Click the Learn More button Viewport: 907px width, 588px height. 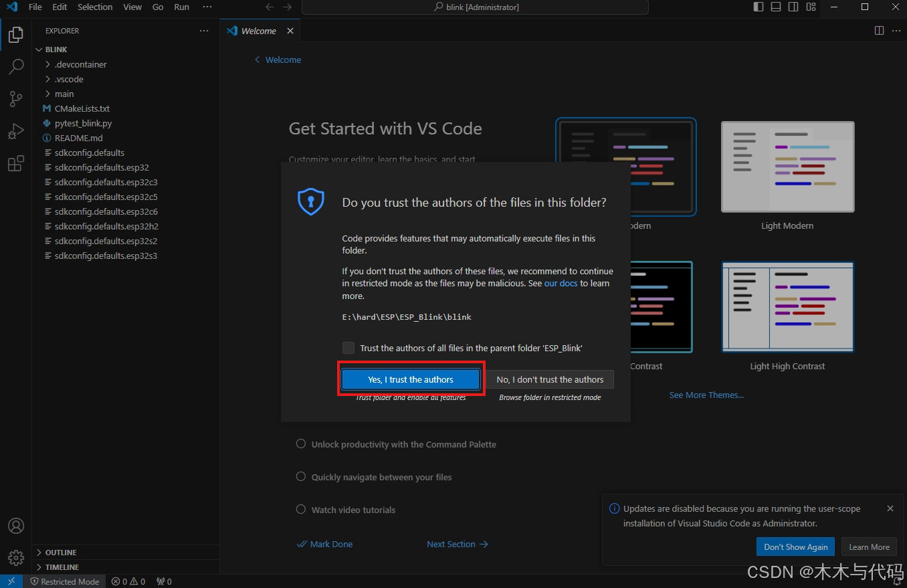(x=869, y=547)
